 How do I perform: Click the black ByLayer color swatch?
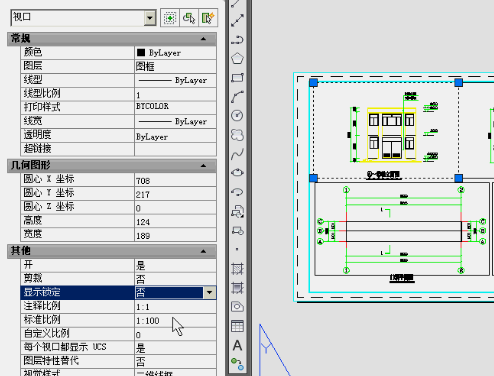pos(141,52)
